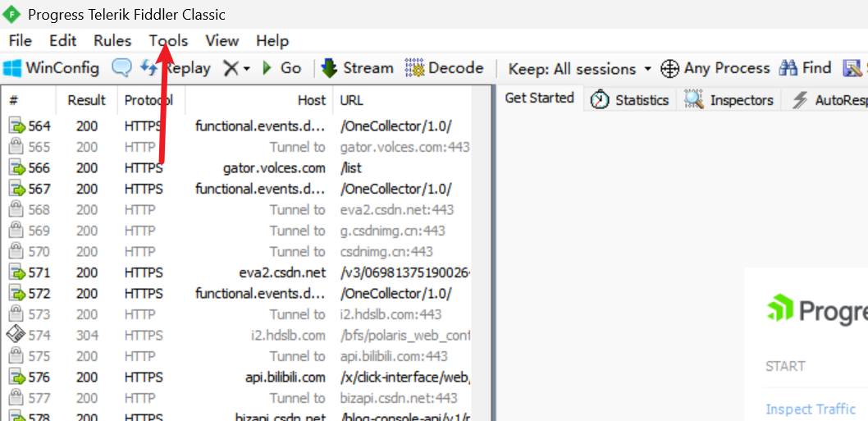The width and height of the screenshot is (868, 421).
Task: Open the Rules menu
Action: click(x=112, y=41)
